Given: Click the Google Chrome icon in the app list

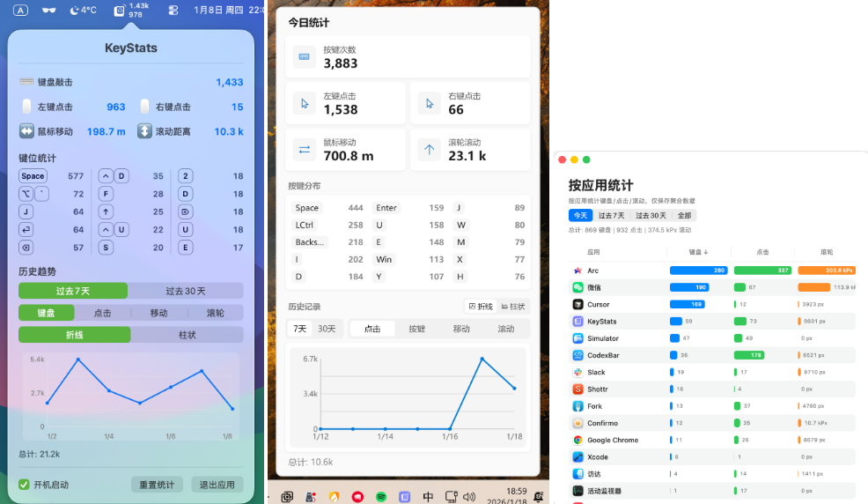Looking at the screenshot, I should (577, 440).
